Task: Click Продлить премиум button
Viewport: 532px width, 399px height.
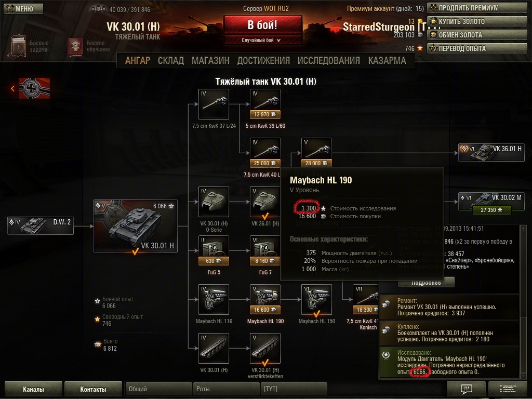Action: point(477,8)
